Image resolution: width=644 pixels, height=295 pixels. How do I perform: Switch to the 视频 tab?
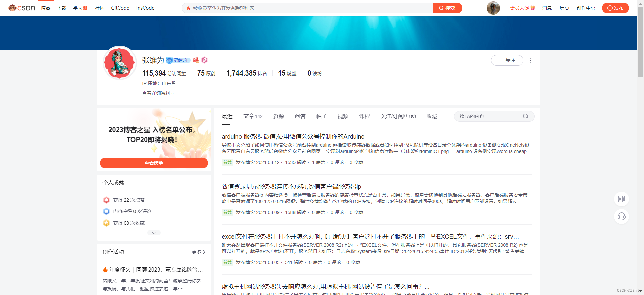(343, 116)
